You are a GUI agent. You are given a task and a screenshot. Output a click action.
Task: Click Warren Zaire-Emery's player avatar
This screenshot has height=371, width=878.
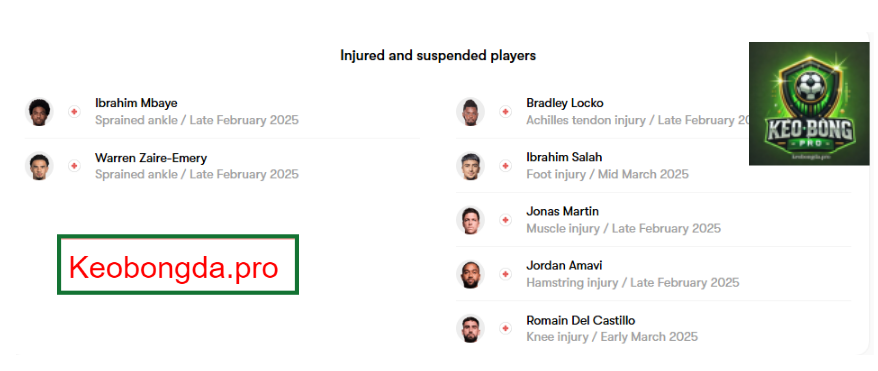point(39,166)
